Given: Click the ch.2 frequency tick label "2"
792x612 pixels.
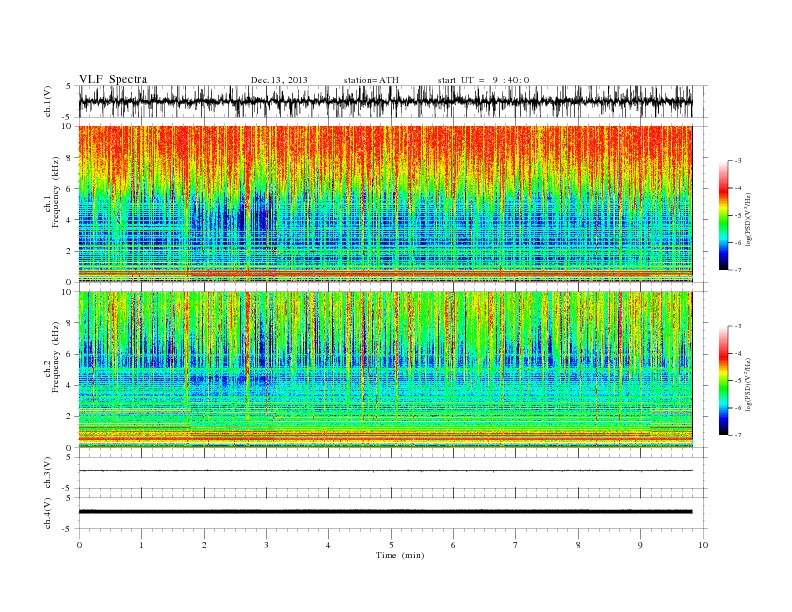Looking at the screenshot, I should coord(70,417).
